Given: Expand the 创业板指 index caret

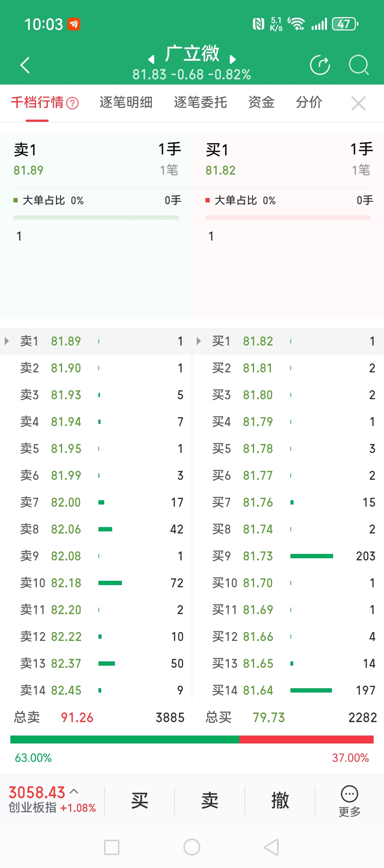Looking at the screenshot, I should (74, 791).
